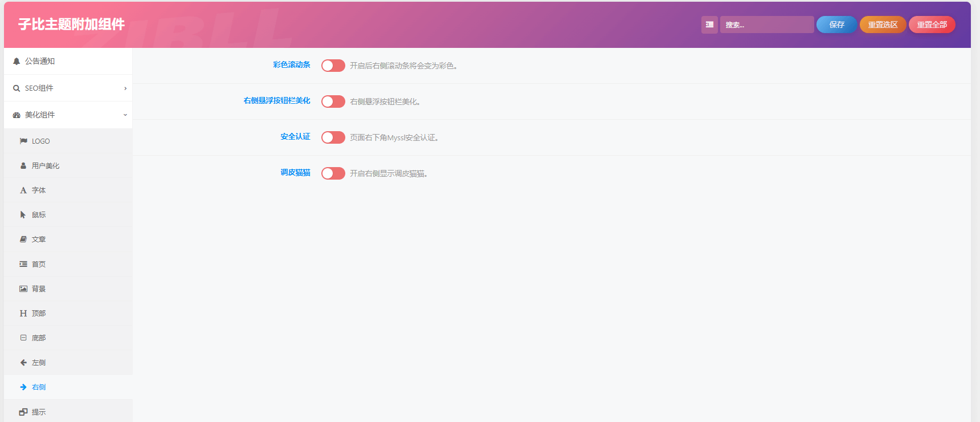Viewport: 980px width, 422px height.
Task: Select the 顶部 settings item
Action: tap(68, 313)
